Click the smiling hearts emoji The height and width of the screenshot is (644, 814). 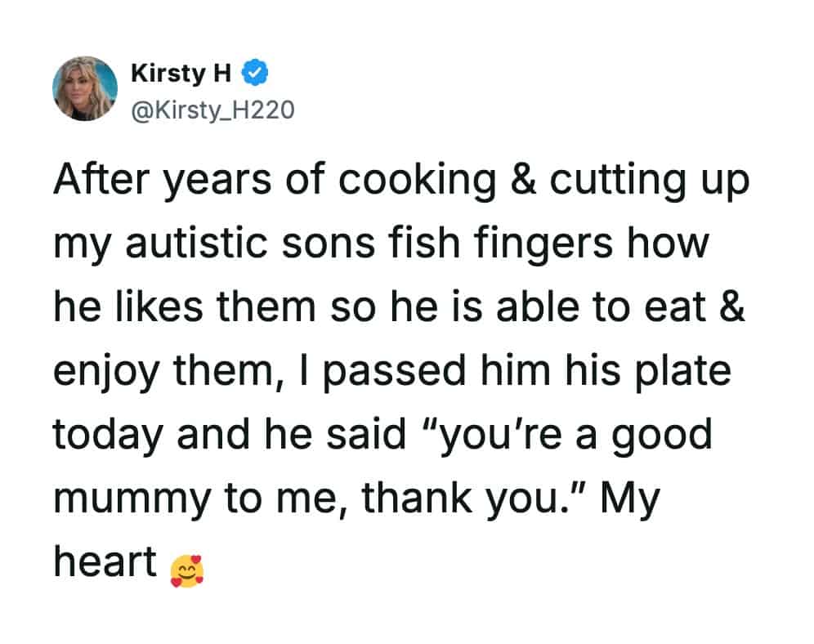186,570
